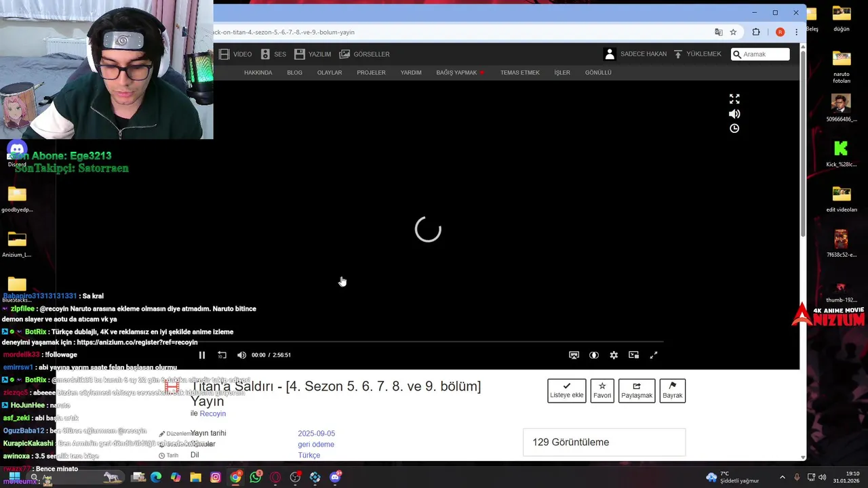Select the Anizium_L folder on desktop
Viewport: 868px width, 488px height.
pyautogui.click(x=17, y=245)
